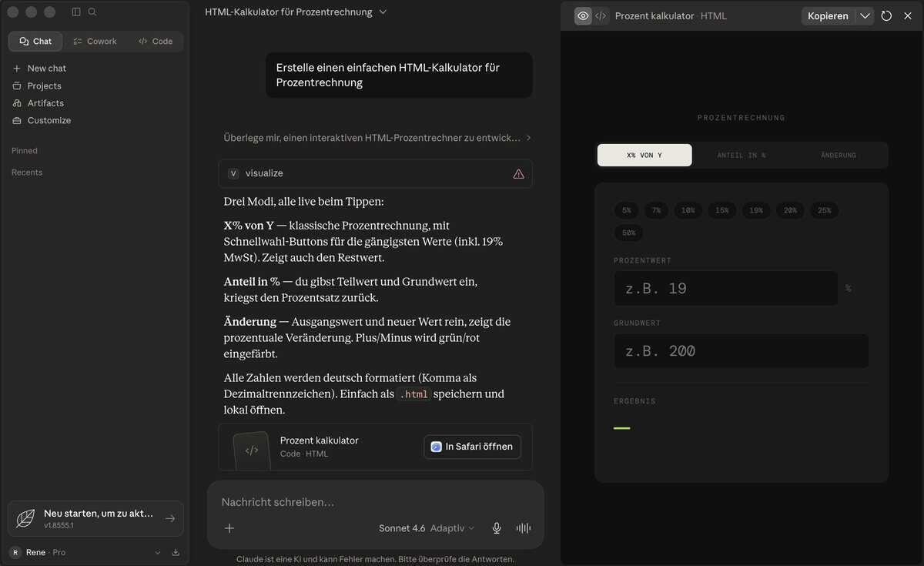This screenshot has height=566, width=924.
Task: Click the file card code icon
Action: click(252, 450)
